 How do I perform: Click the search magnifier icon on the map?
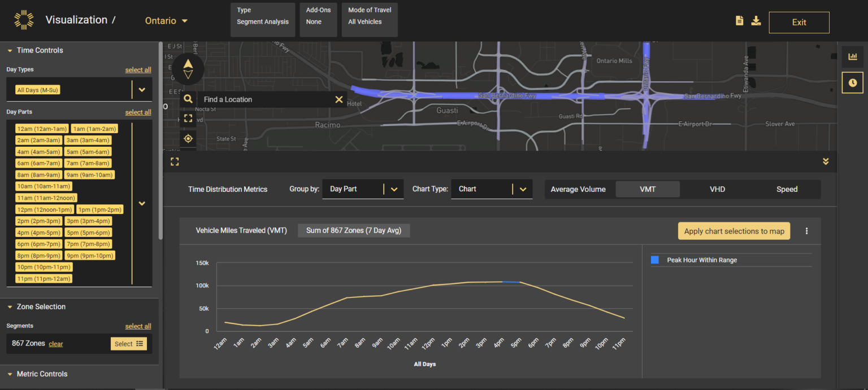[x=188, y=99]
